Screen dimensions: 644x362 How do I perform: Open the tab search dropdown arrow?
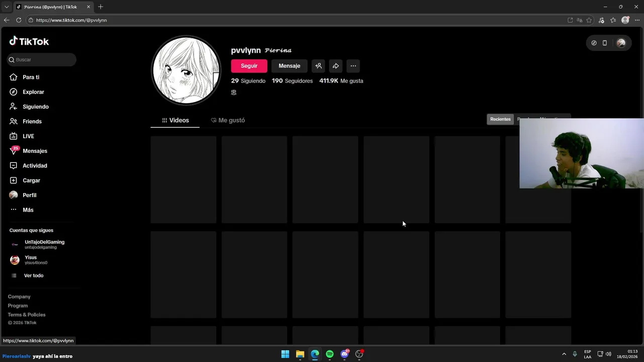point(7,7)
